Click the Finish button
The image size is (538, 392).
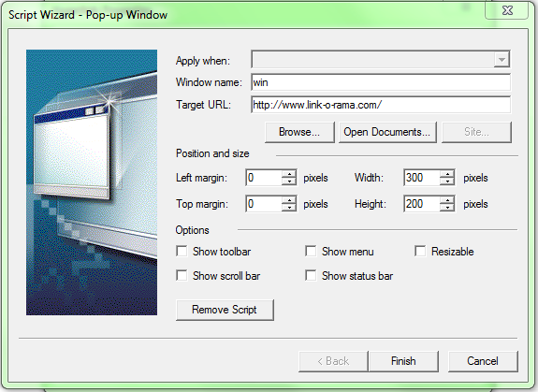tap(403, 361)
